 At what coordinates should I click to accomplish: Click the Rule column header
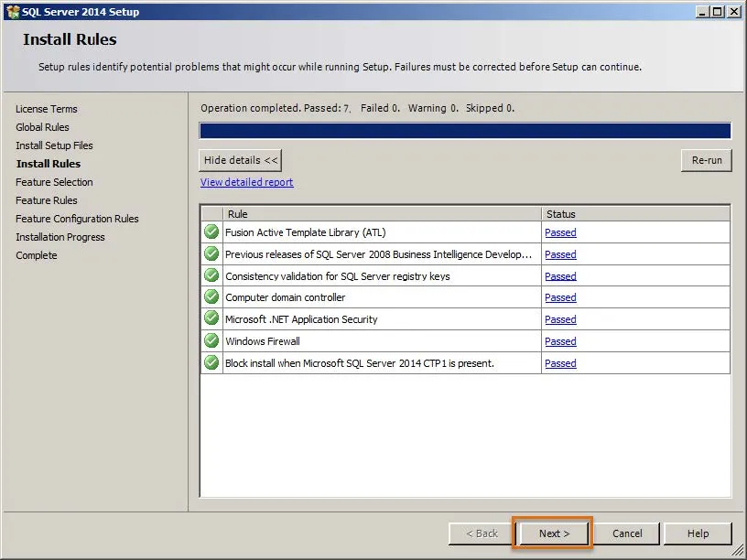(382, 214)
